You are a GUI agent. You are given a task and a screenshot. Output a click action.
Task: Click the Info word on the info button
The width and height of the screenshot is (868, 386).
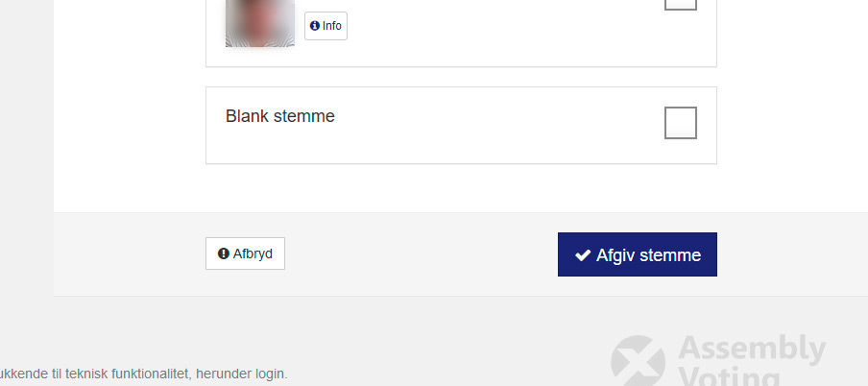(x=331, y=26)
